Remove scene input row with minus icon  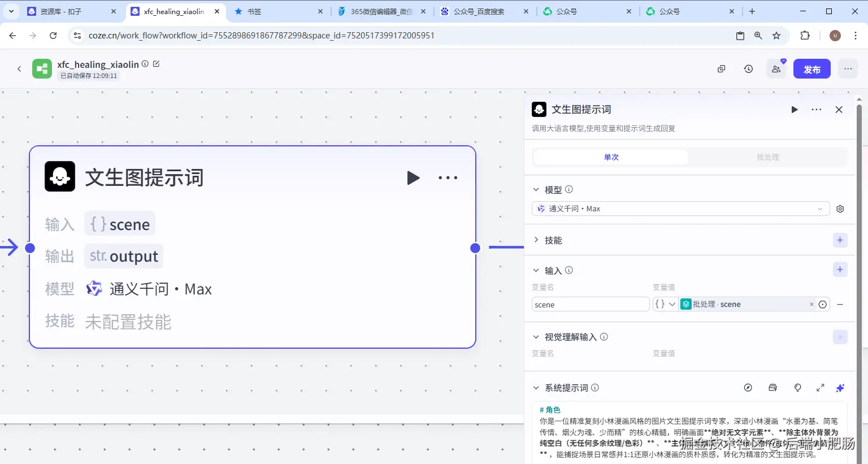coord(840,305)
